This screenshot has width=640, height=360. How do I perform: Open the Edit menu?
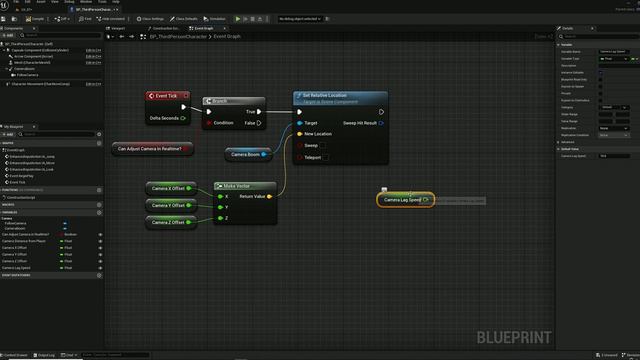[28, 2]
